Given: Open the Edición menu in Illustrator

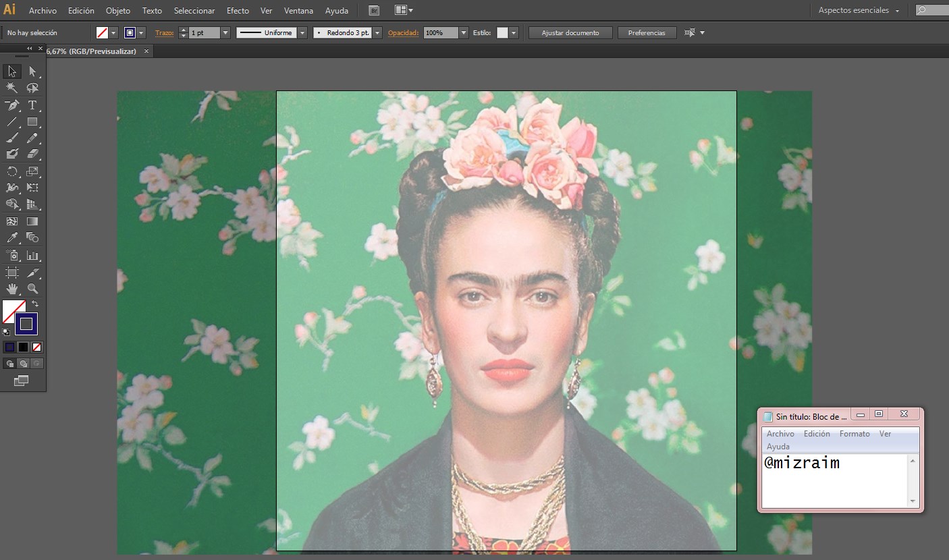Looking at the screenshot, I should [81, 11].
